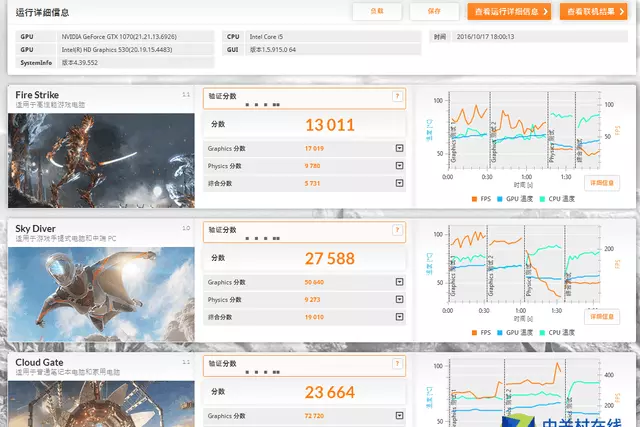This screenshot has height=427, width=640.
Task: Expand Fire Strike Graphics 分数 17 019 row
Action: 400,148
